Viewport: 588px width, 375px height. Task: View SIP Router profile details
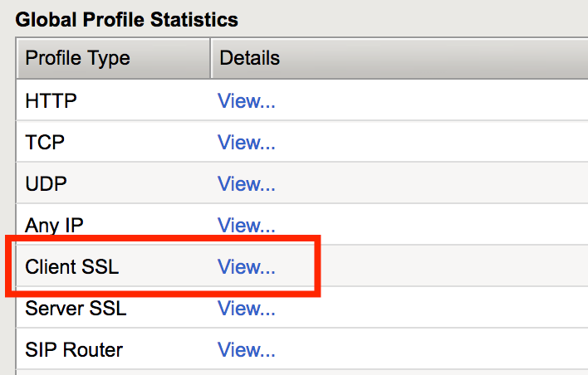pyautogui.click(x=246, y=350)
